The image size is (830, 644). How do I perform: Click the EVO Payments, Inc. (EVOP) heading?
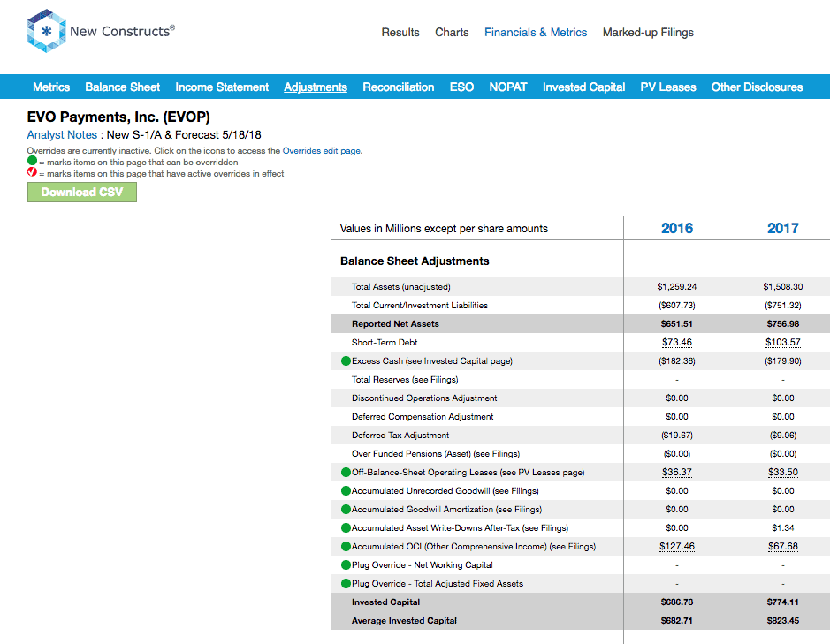point(118,117)
